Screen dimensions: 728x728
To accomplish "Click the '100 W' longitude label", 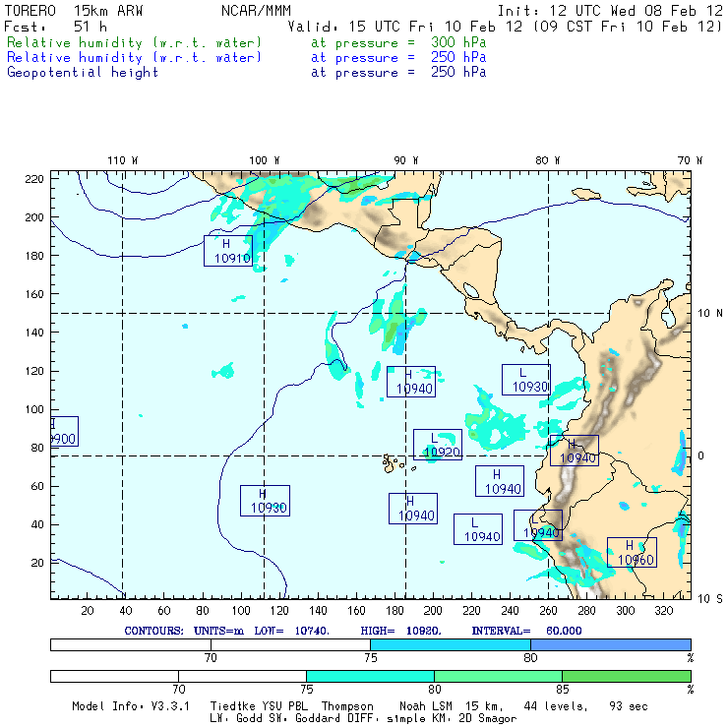I will click(x=265, y=160).
